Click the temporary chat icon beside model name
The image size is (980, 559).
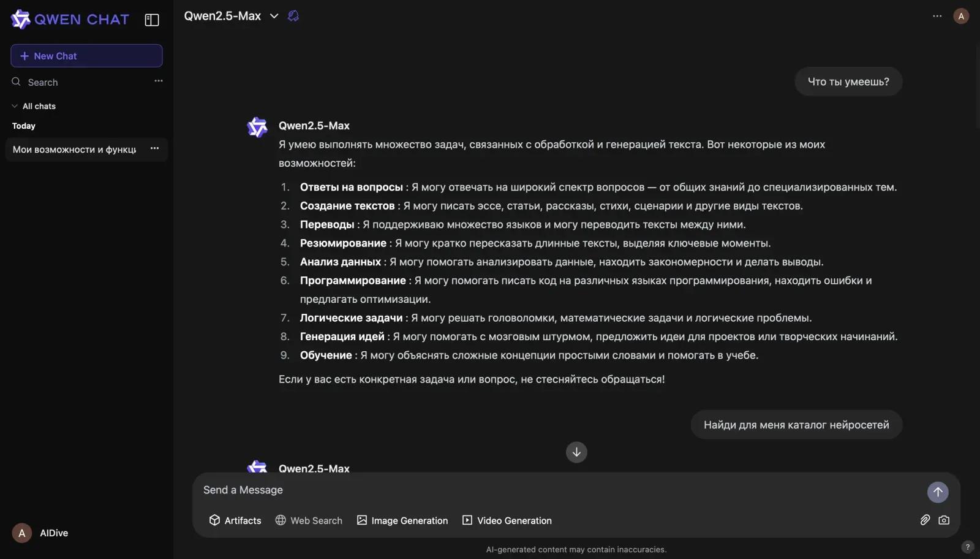tap(293, 16)
